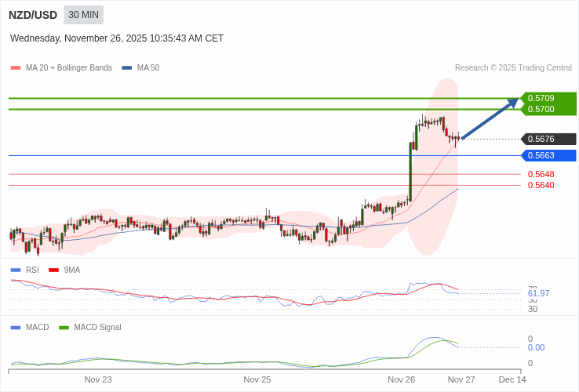
Task: Toggle the RSI legend entry
Action: (25, 270)
